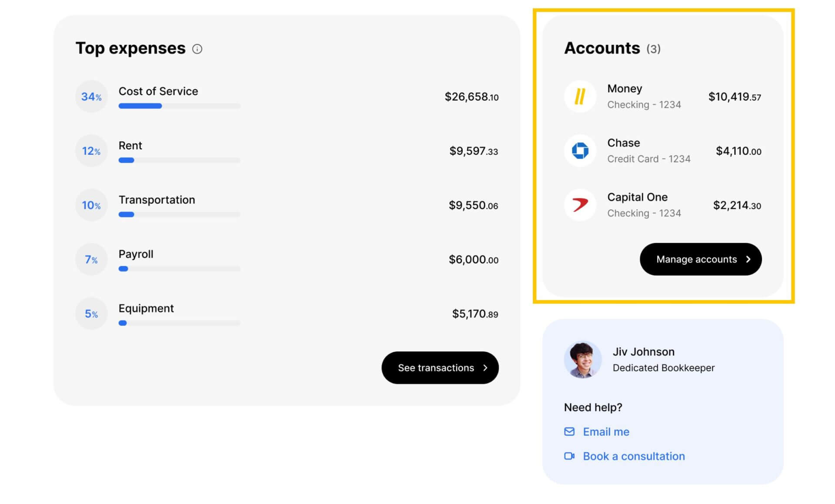Click the 5% badge for Equipment

[x=91, y=314]
